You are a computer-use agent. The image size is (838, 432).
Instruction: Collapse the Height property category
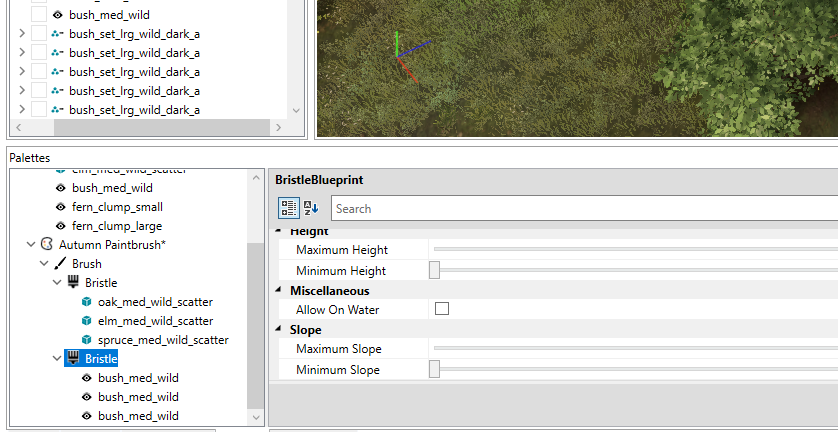278,232
